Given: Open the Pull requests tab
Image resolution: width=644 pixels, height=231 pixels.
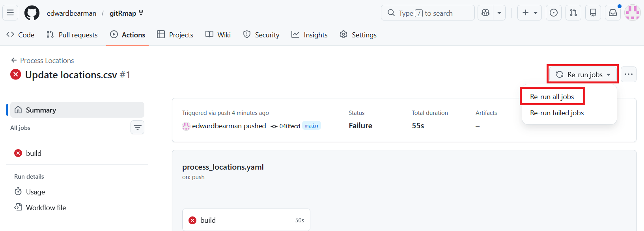Looking at the screenshot, I should (x=72, y=35).
